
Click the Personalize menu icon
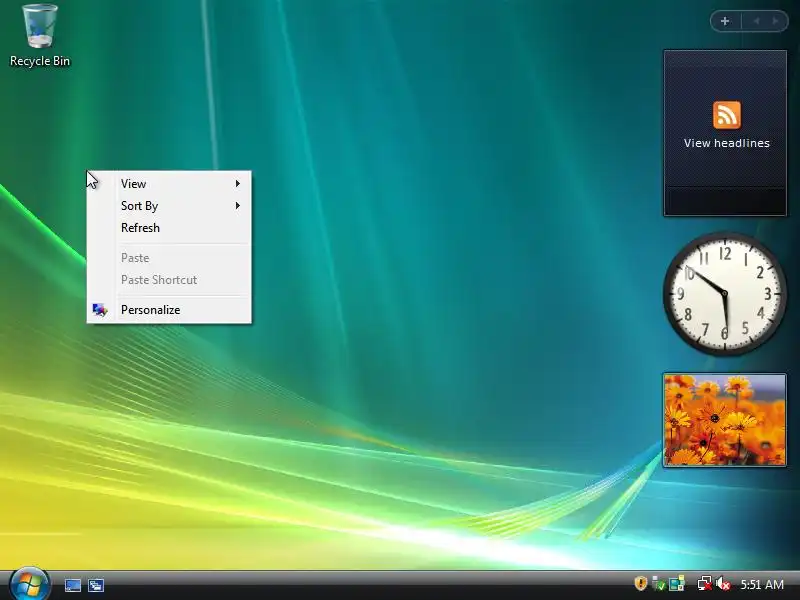click(99, 310)
